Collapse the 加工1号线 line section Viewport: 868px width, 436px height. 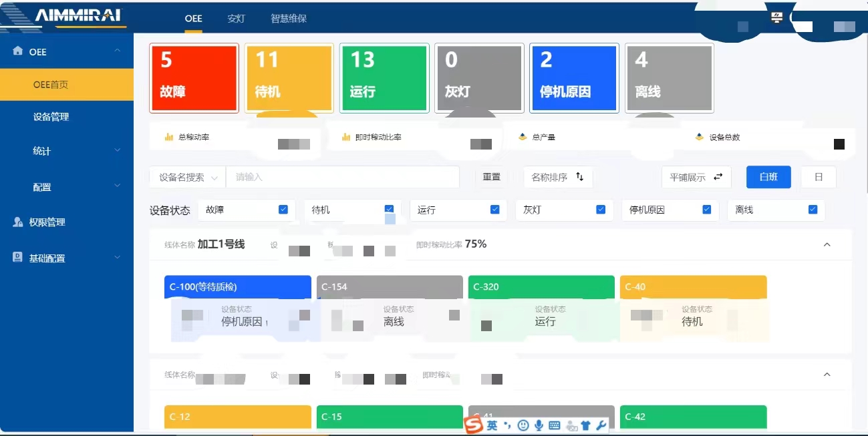[827, 244]
